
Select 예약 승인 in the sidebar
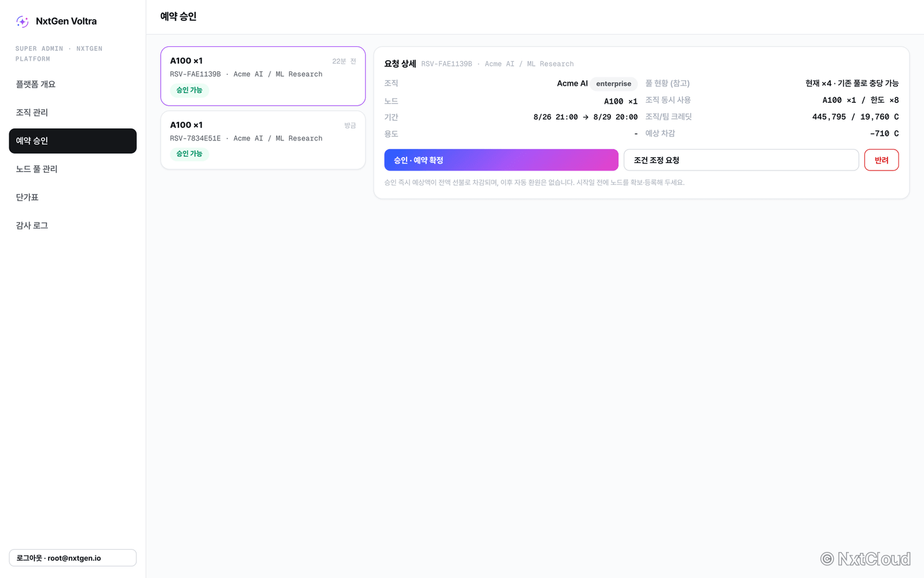point(73,141)
